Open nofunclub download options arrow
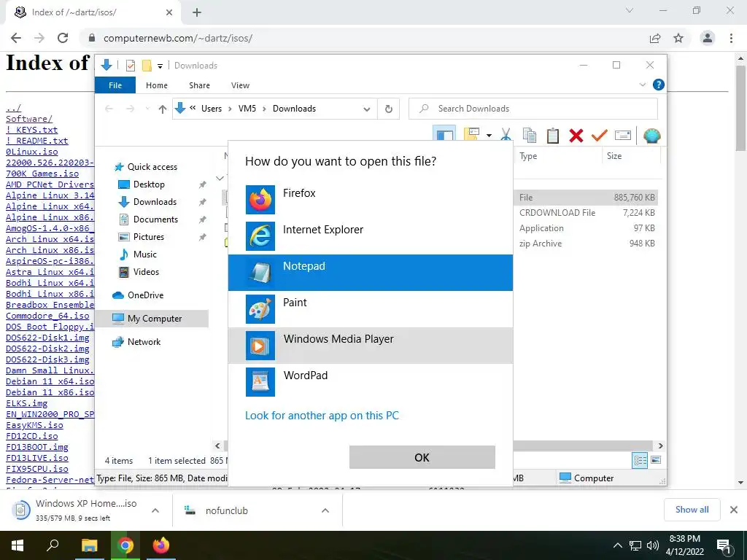 [325, 510]
